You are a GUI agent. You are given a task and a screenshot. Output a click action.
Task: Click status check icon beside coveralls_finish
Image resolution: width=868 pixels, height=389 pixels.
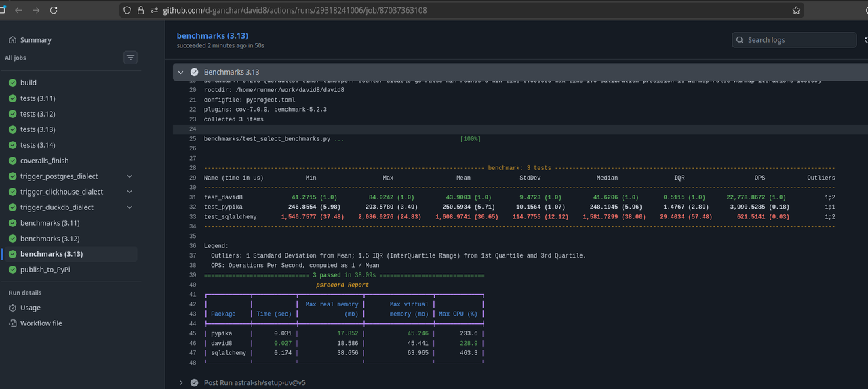13,161
